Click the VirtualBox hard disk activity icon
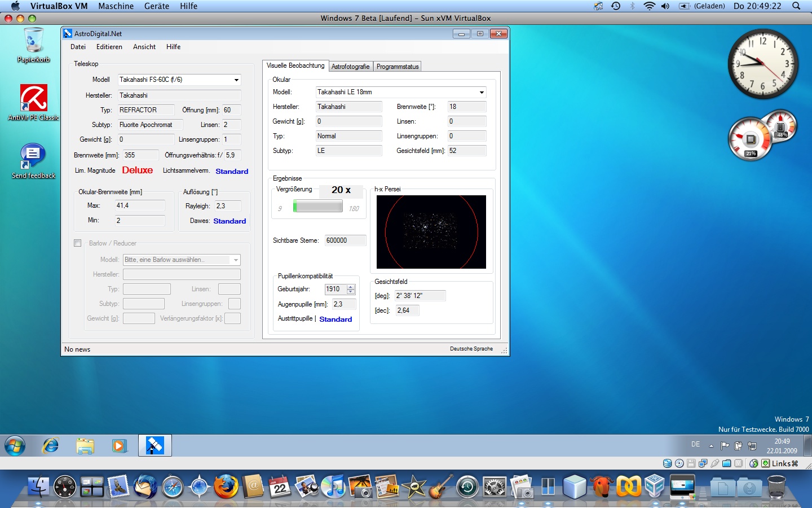 coord(668,463)
